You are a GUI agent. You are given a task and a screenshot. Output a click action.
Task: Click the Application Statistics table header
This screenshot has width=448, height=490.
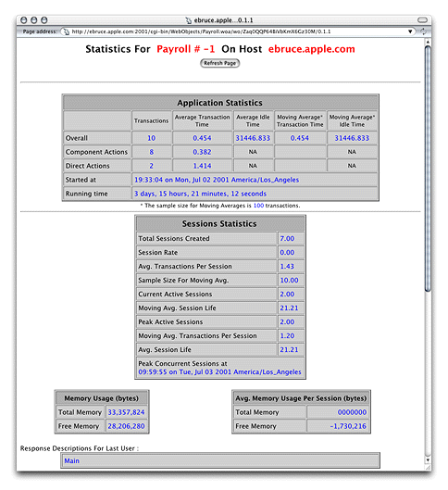pos(220,103)
